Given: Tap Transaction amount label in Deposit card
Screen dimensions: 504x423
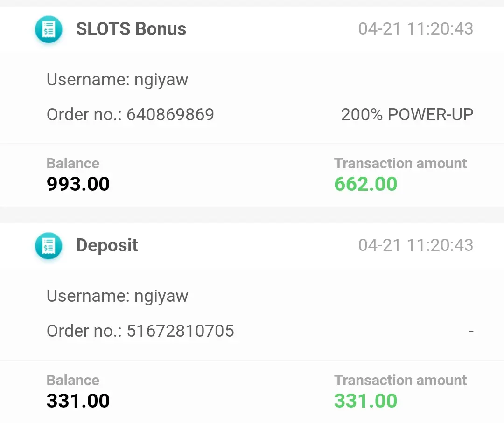Looking at the screenshot, I should [400, 380].
